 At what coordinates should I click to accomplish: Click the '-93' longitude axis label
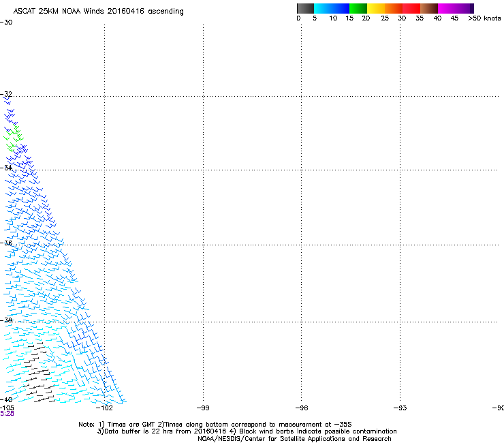[x=400, y=408]
